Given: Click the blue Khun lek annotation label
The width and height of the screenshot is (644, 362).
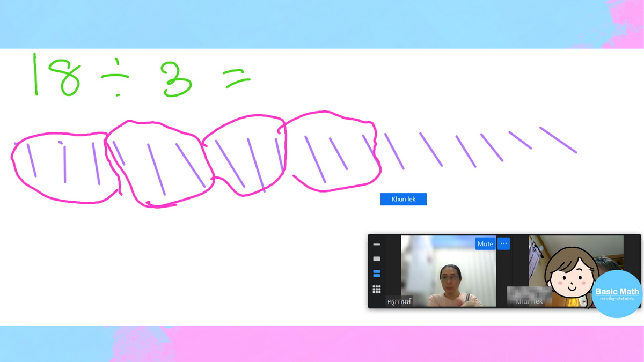Looking at the screenshot, I should coord(403,200).
